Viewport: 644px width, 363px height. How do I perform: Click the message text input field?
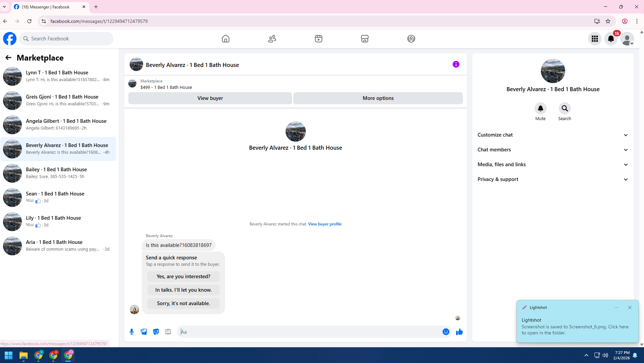pos(309,332)
